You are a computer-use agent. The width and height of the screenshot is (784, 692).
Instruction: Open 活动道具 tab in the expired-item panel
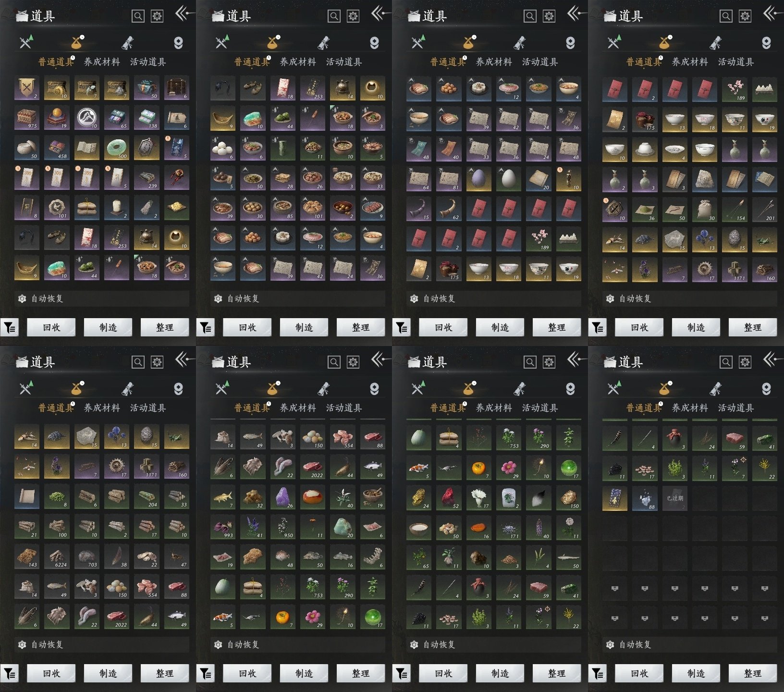735,408
